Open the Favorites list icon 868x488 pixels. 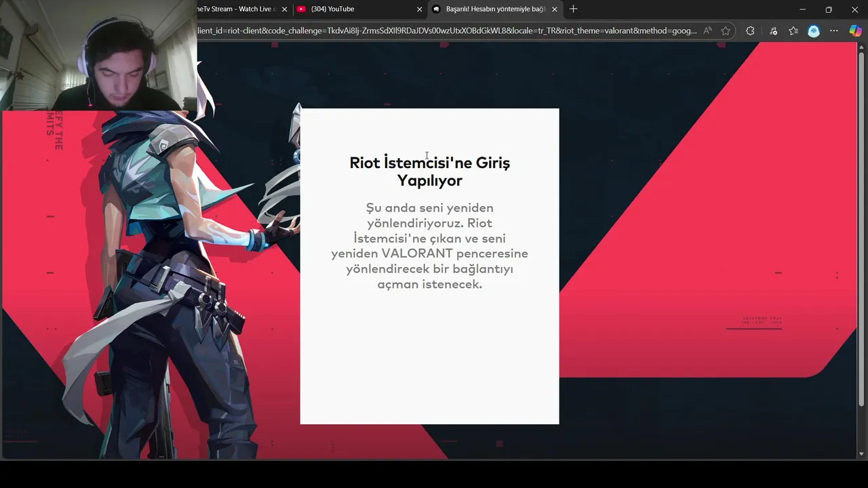(793, 30)
